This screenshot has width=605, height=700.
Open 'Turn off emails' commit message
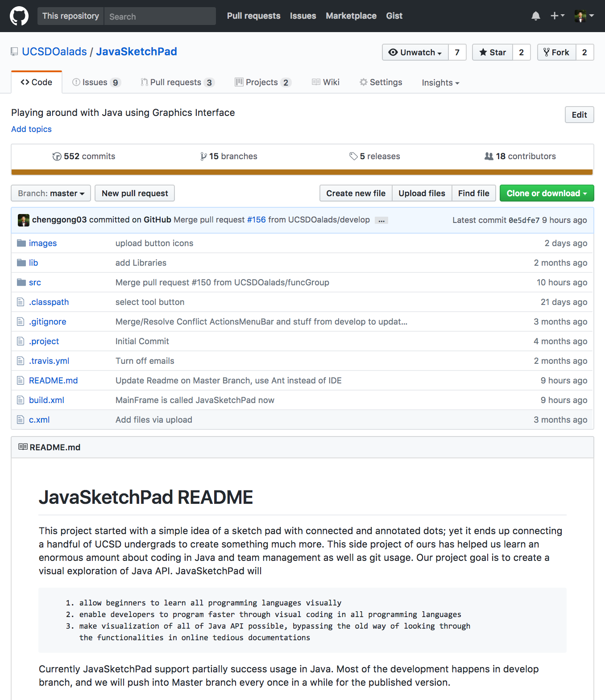[145, 361]
